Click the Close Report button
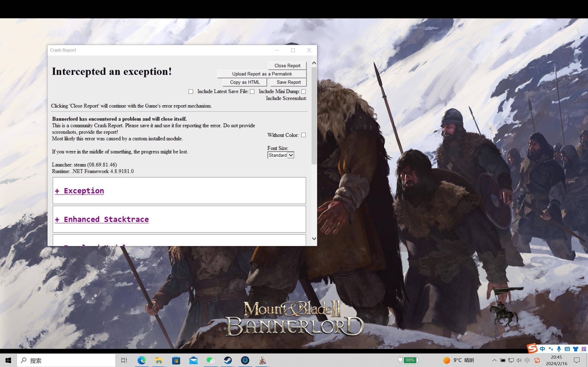 tap(287, 66)
